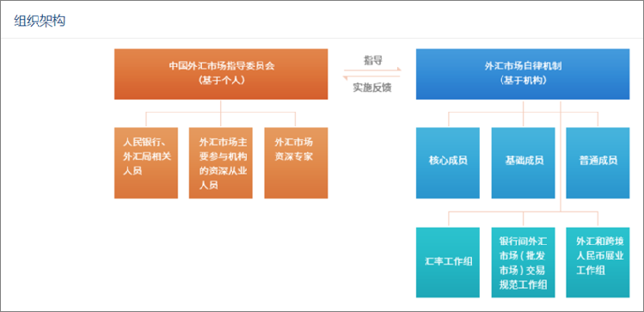Viewport: 644px width, 312px height.
Task: Select the 外汇市场自律机制 blue box
Action: (x=523, y=74)
